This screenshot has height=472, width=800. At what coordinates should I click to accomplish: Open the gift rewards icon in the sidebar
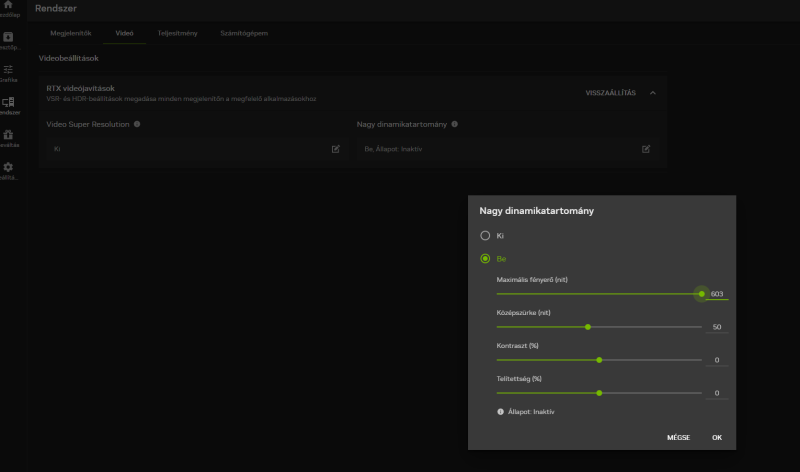[8, 134]
